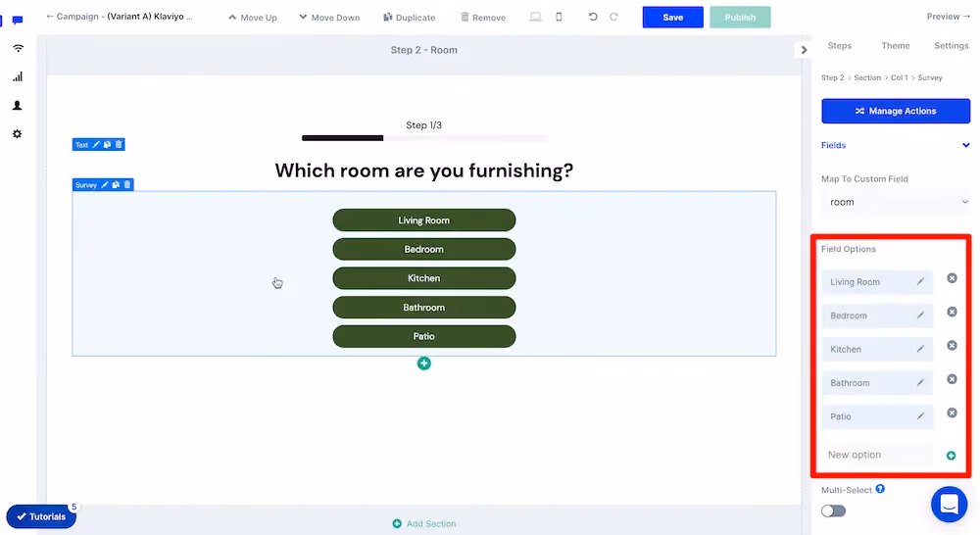The image size is (980, 535).
Task: Delete the Survey element trash icon
Action: [x=127, y=184]
